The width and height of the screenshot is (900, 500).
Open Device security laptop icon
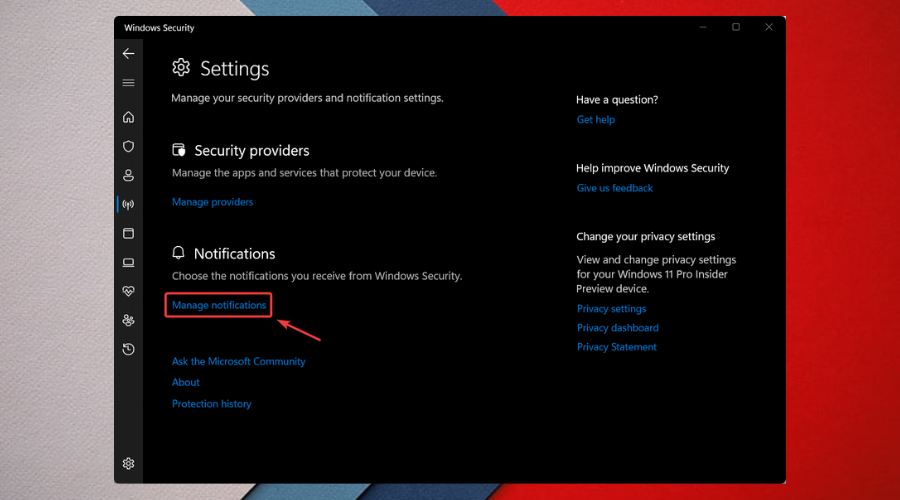pyautogui.click(x=128, y=263)
